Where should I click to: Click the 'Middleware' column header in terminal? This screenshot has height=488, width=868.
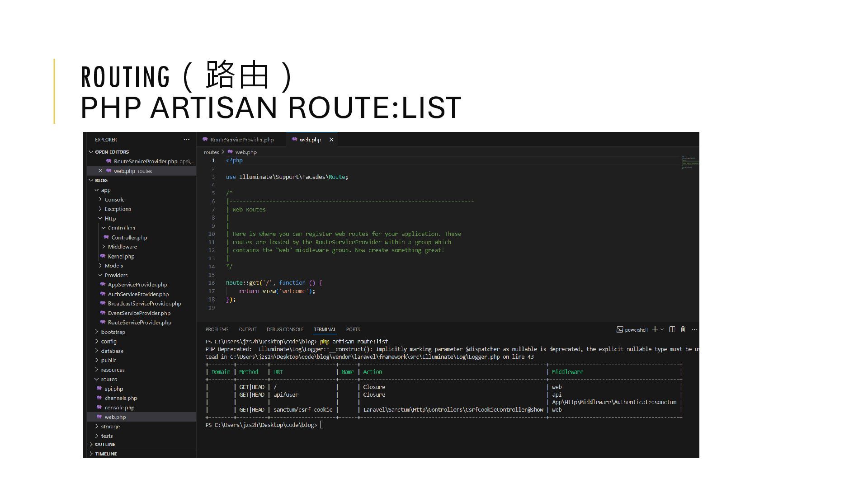pos(567,372)
